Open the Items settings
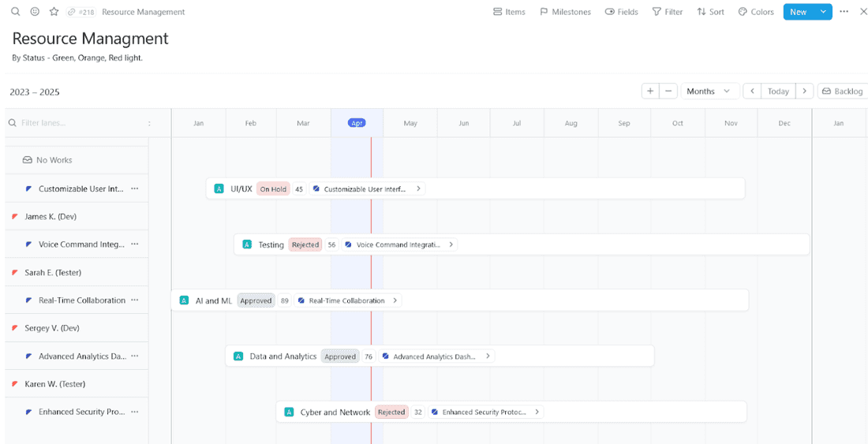The height and width of the screenshot is (444, 868). point(509,12)
